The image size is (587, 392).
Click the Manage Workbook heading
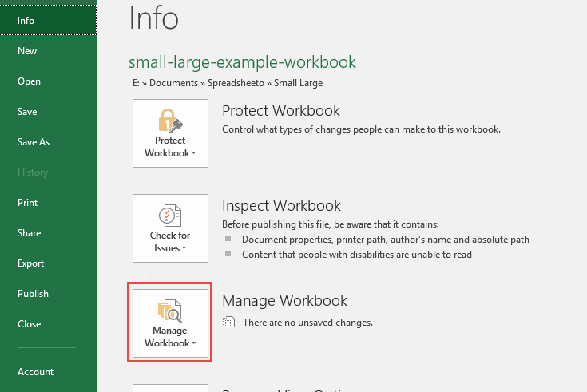(x=284, y=301)
